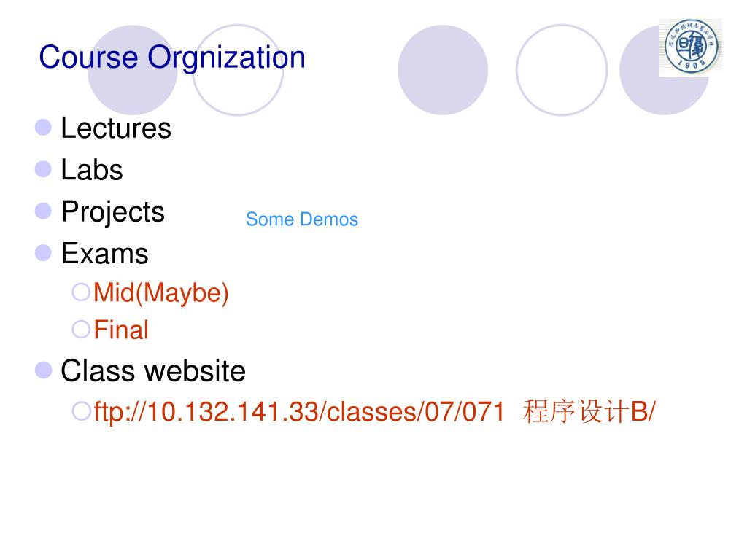Viewport: 747px width, 560px height.
Task: Select the Mid(Maybe) sub-item
Action: coord(161,293)
